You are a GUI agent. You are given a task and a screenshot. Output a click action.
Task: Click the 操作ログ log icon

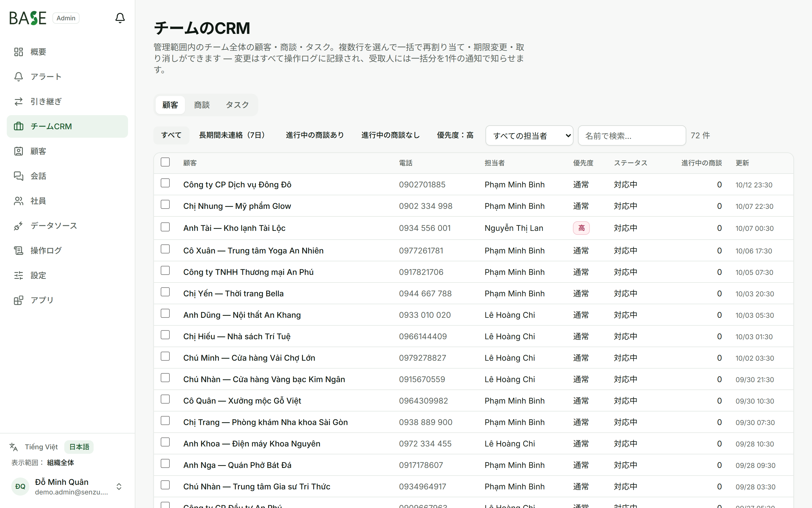[18, 251]
